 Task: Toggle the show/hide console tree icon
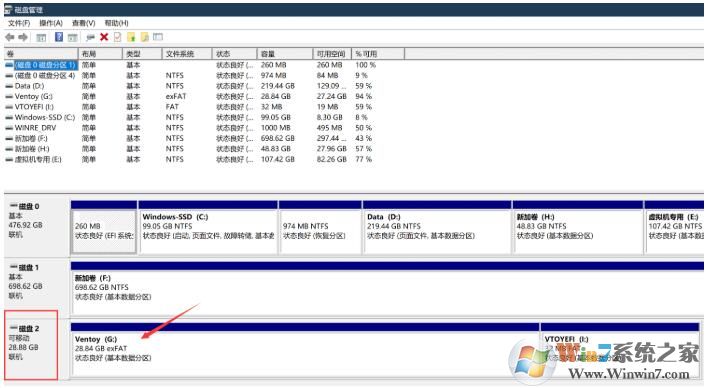point(41,37)
